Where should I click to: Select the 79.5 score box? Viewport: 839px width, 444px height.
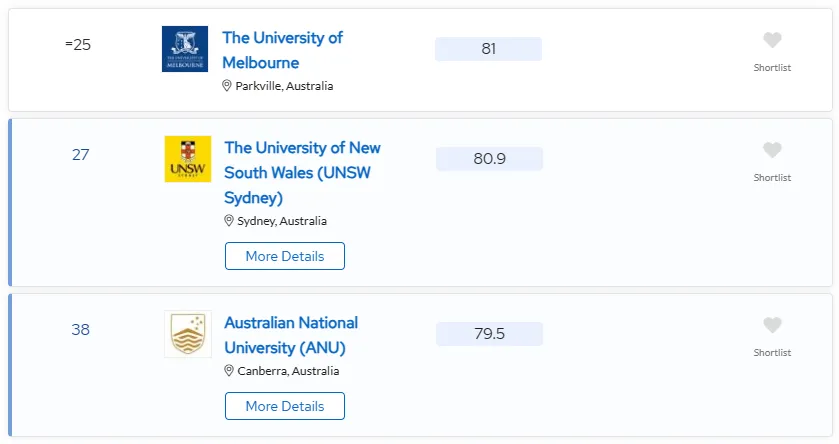click(x=489, y=334)
